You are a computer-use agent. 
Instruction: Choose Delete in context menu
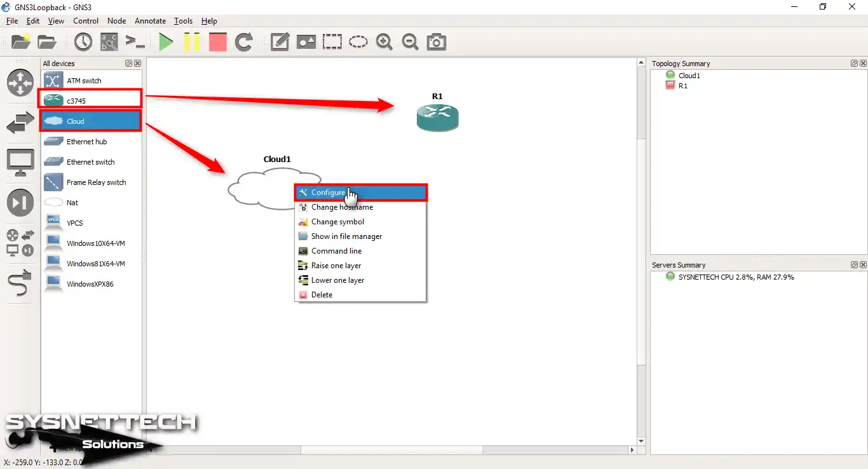360,295
